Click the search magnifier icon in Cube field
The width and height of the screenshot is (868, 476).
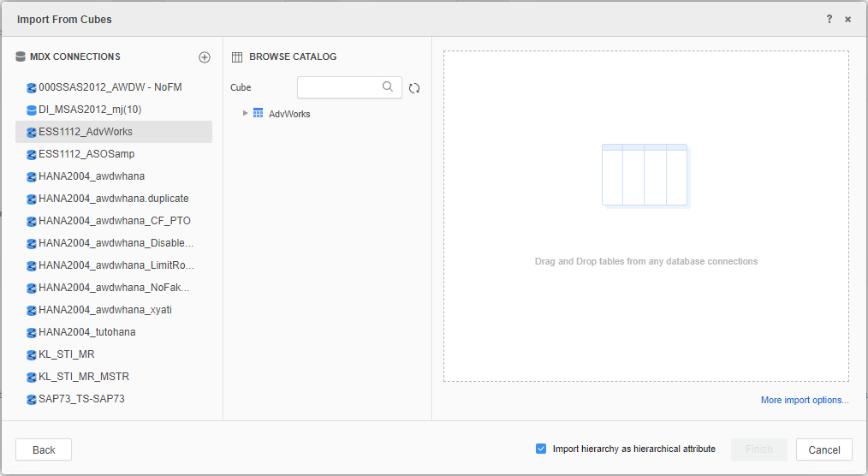[x=388, y=86]
